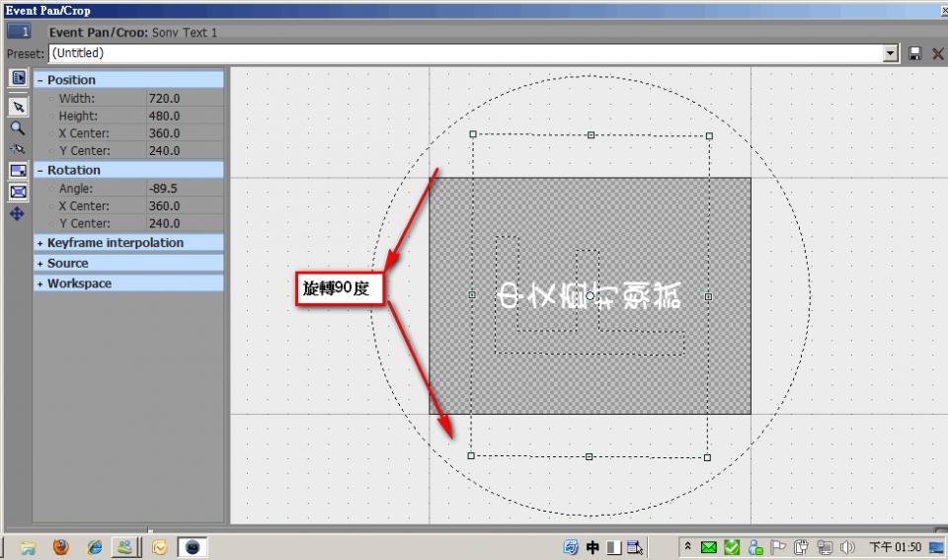Collapse the Rotation section
948x560 pixels.
(40, 170)
